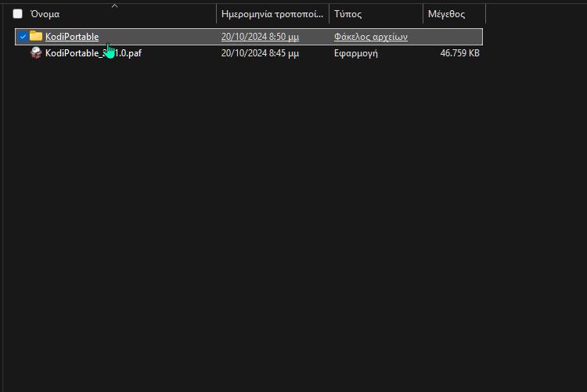This screenshot has width=587, height=392.
Task: Click the Φάκελος αρχείων type cell
Action: pos(371,37)
